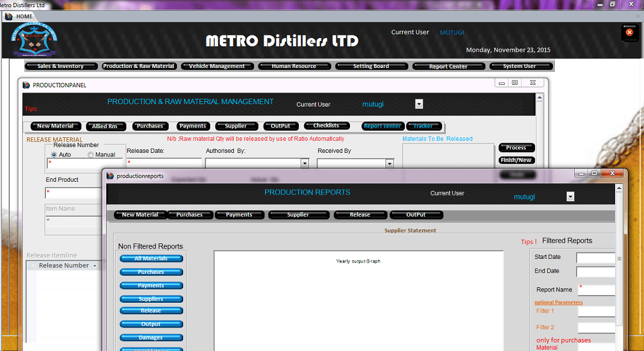644x351 pixels.
Task: Open the user dropdown in Production Reports header
Action: (x=570, y=197)
